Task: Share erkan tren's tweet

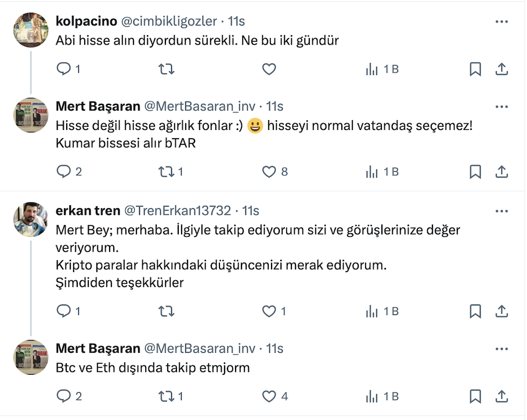Action: (x=501, y=312)
